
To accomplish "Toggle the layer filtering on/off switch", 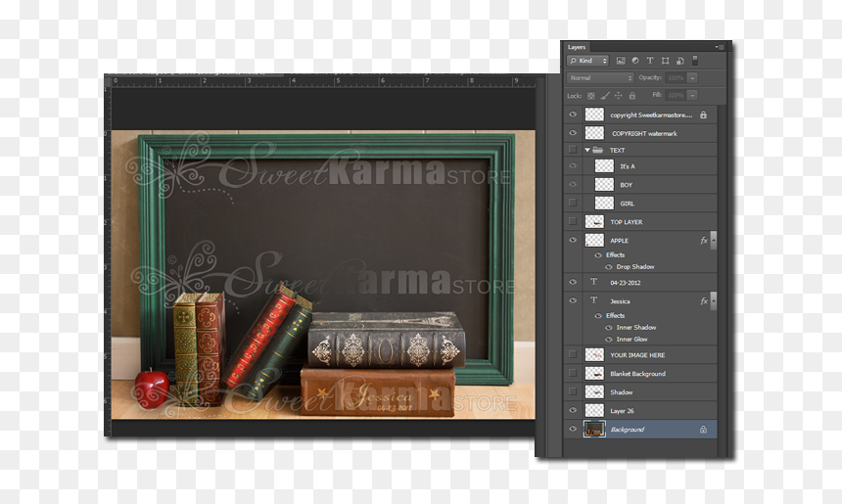I will [x=695, y=60].
